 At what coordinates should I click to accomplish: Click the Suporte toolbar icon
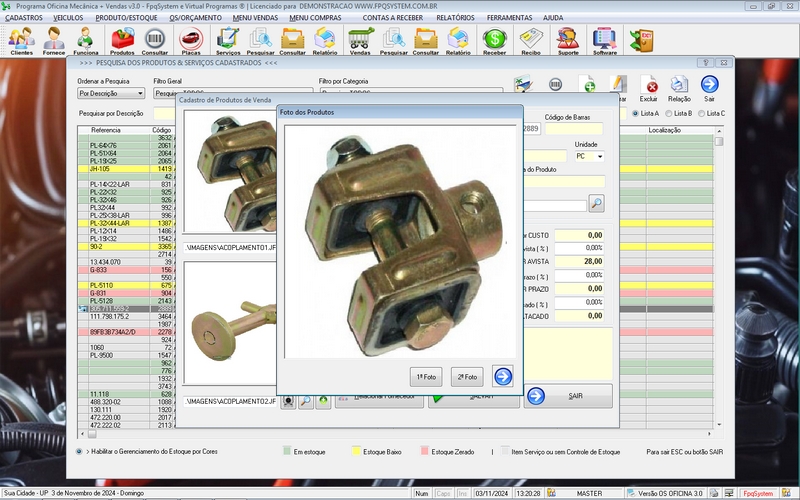(x=567, y=40)
